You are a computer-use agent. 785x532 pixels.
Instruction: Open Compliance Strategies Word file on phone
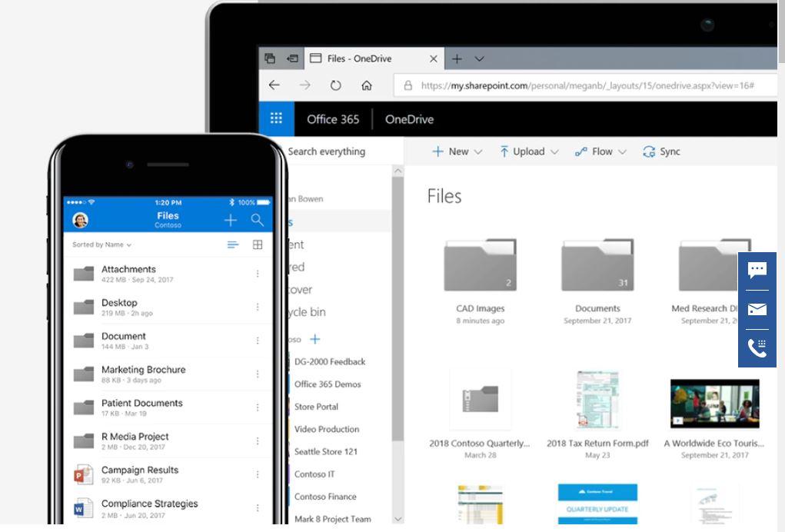tap(168, 508)
